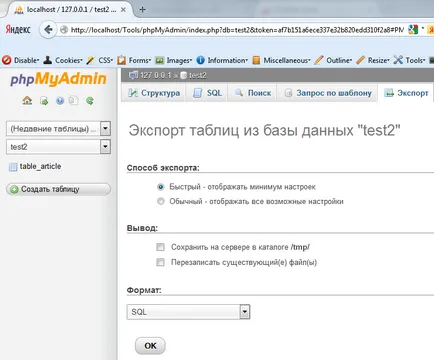Click the Экспорт таблиц из базы данных heading

point(264,130)
